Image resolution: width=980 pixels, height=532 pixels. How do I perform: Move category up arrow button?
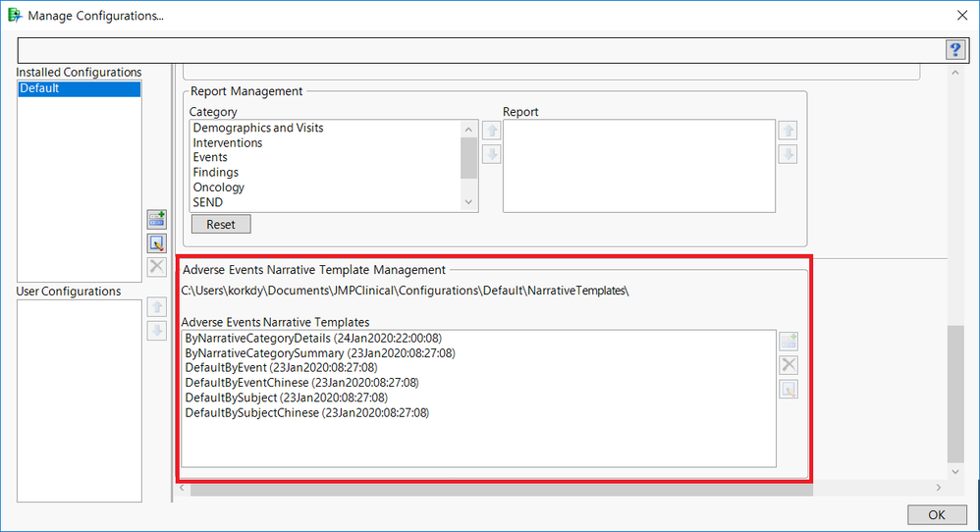[x=492, y=131]
